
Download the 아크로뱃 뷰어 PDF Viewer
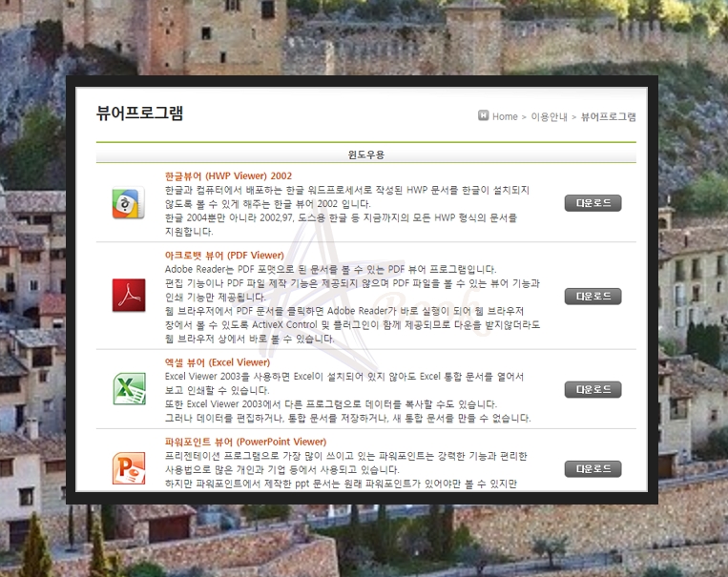point(593,297)
